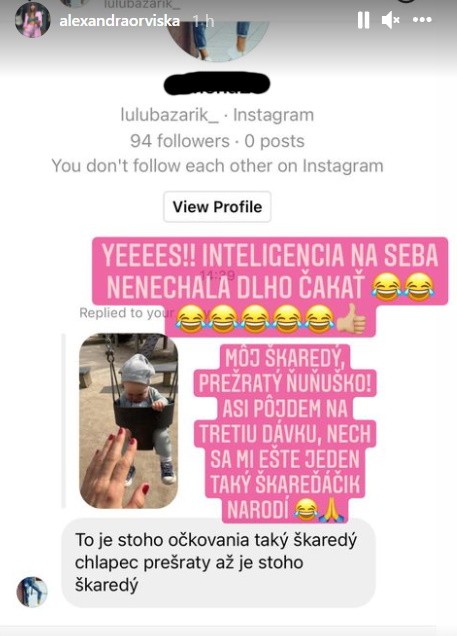Screen dimensions: 457x636
Task: Tap the 'Replied to your' story label
Action: point(126,313)
